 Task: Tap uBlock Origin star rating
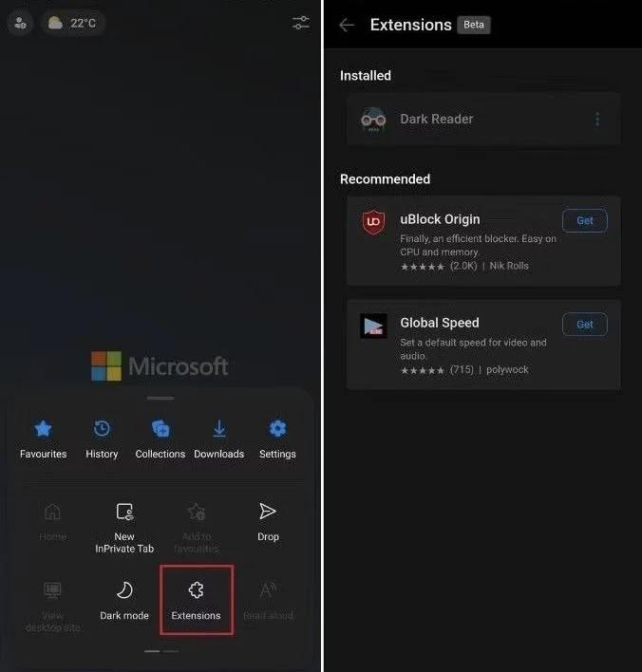click(x=423, y=267)
